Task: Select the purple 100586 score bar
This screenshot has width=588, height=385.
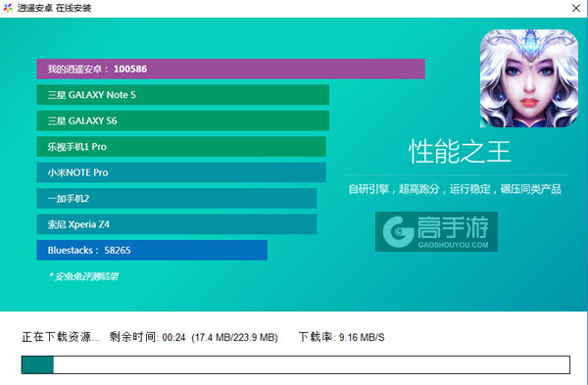Action: (230, 69)
